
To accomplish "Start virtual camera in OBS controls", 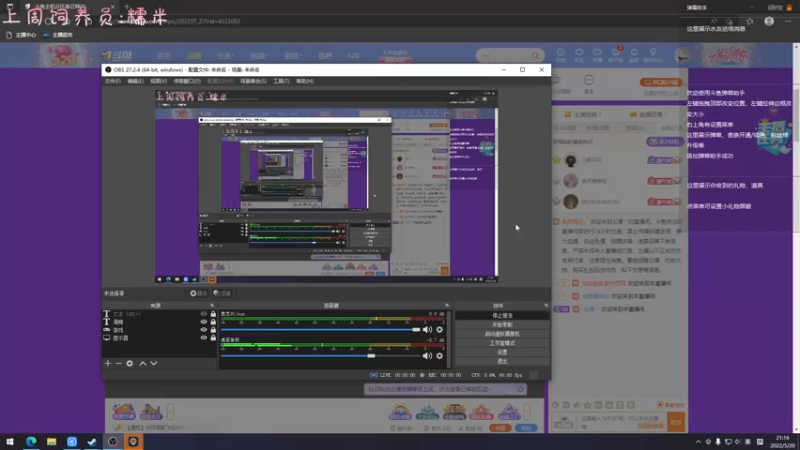I will 502,334.
